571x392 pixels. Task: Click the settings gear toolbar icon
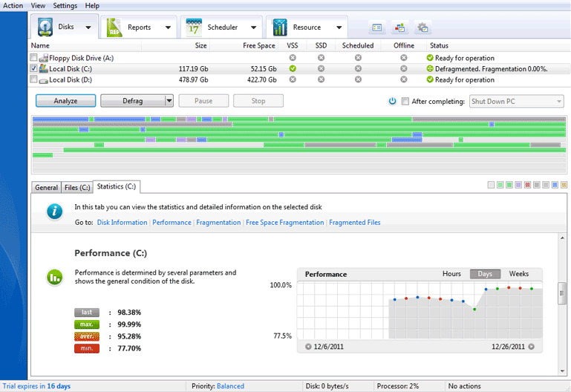(422, 27)
